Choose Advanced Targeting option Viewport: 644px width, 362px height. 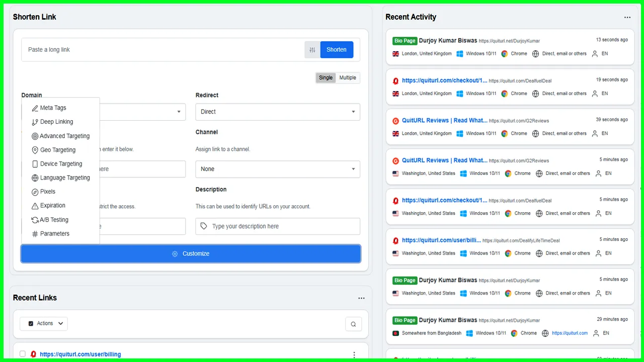(60, 136)
